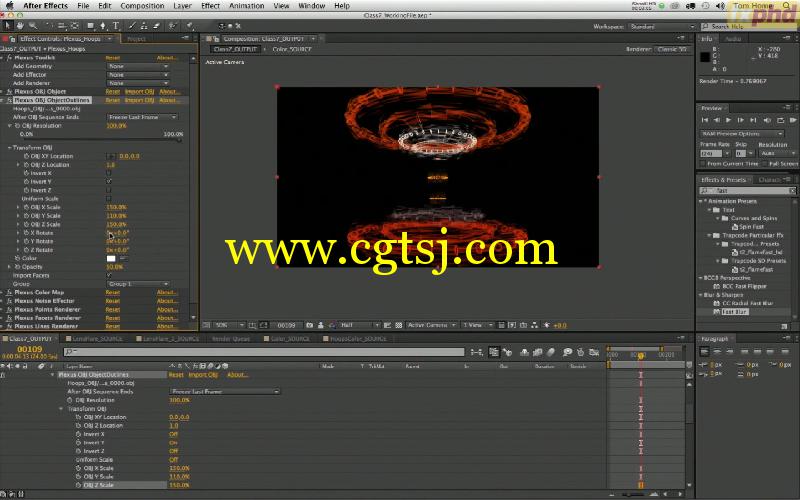Click the comp flowchart icon in viewer
Viewport: 800px width, 500px height.
[534, 325]
